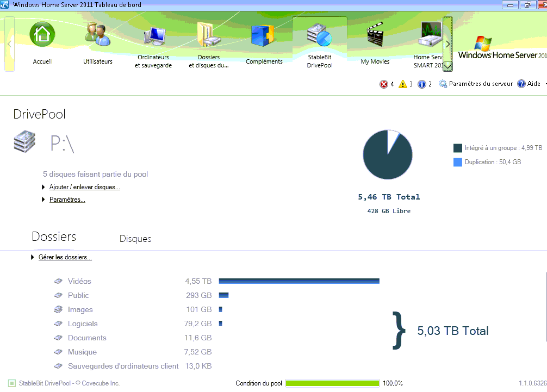Select the Public folder name
This screenshot has height=392, width=547.
pyautogui.click(x=78, y=295)
